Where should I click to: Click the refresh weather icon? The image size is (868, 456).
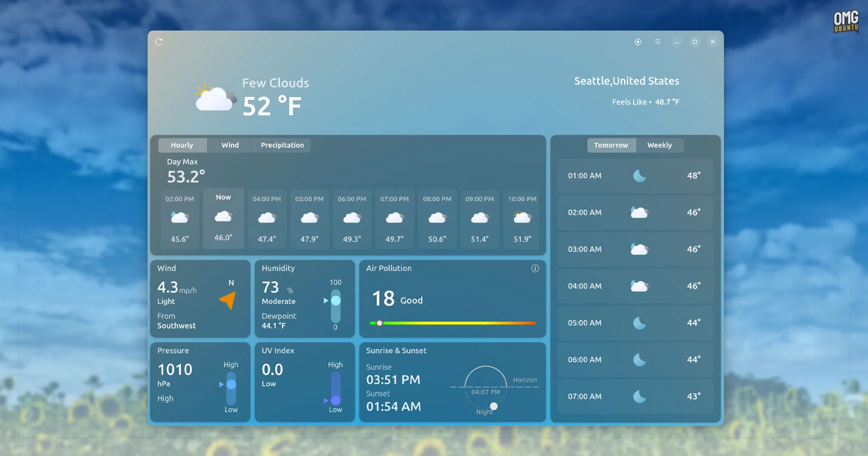pyautogui.click(x=159, y=42)
